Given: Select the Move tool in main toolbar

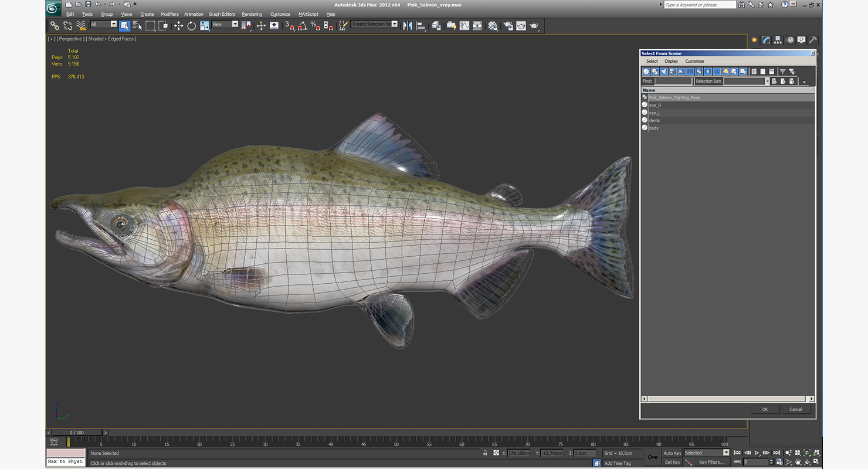Looking at the screenshot, I should click(178, 26).
